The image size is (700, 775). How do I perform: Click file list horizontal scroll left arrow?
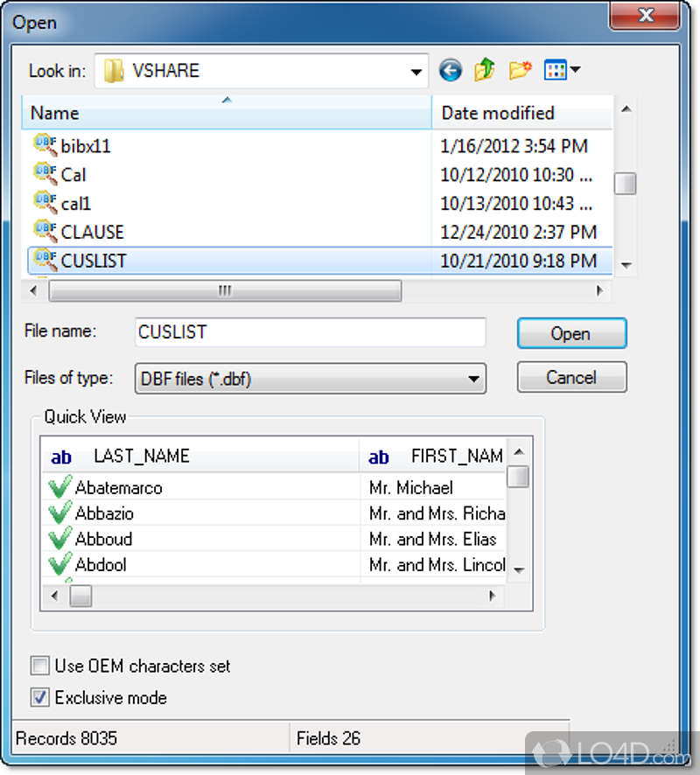pyautogui.click(x=33, y=290)
